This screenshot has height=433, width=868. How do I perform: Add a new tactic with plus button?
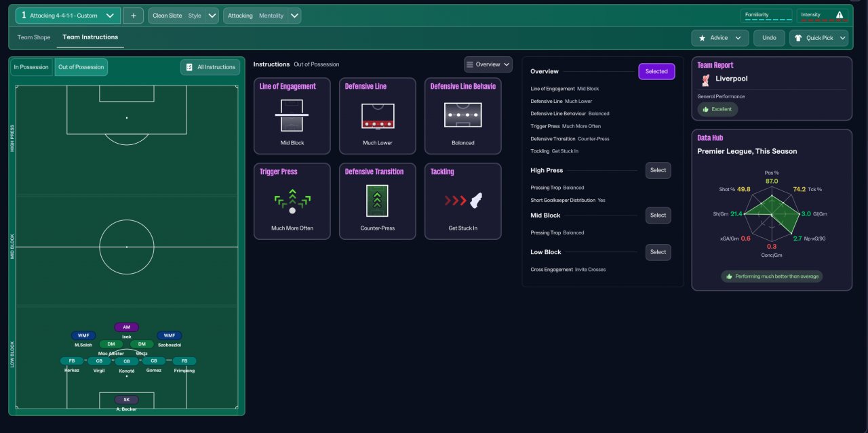[133, 16]
